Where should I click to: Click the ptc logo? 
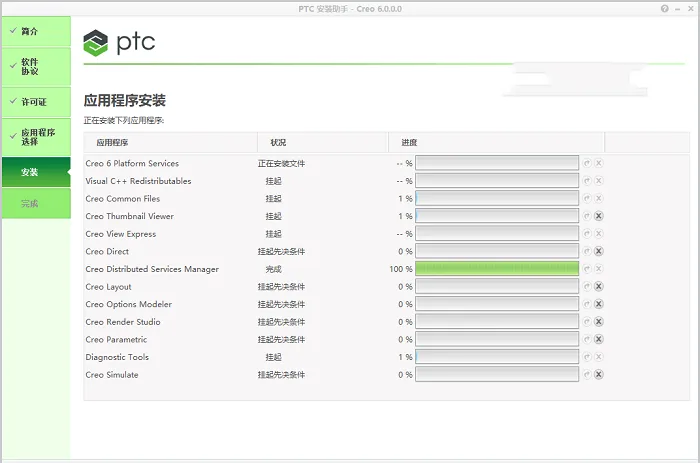tap(119, 43)
